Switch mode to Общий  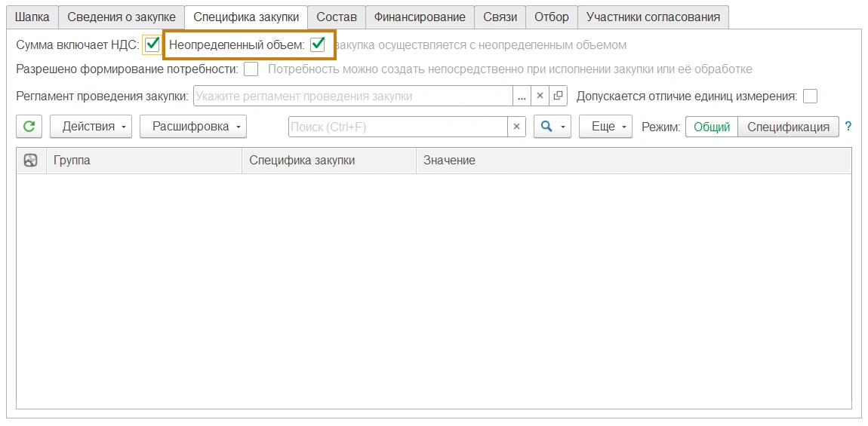coord(712,127)
